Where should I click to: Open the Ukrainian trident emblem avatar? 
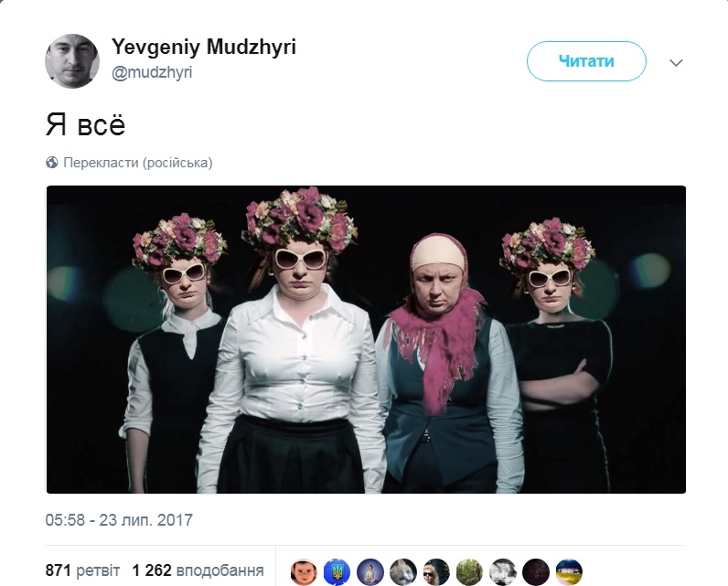click(x=337, y=572)
